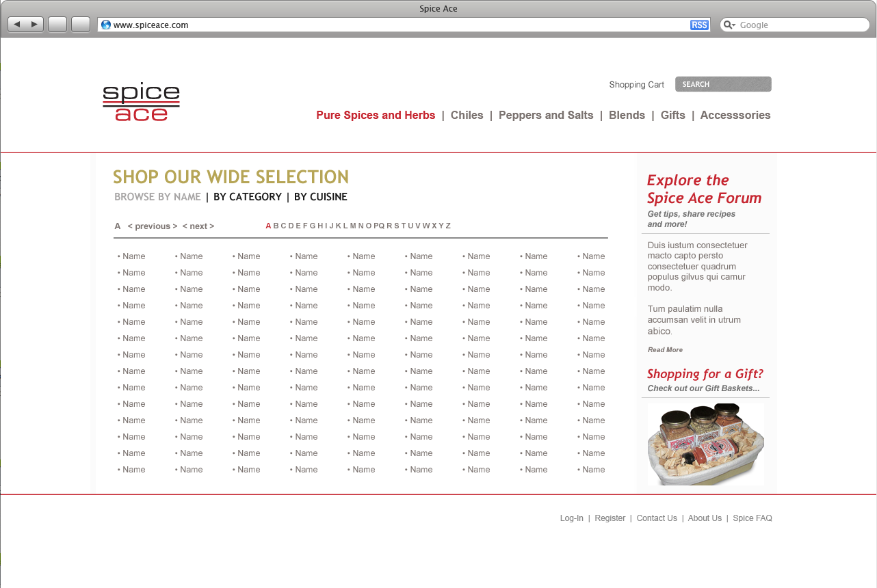Click the Log-In footer link
This screenshot has height=588, width=877.
click(571, 518)
